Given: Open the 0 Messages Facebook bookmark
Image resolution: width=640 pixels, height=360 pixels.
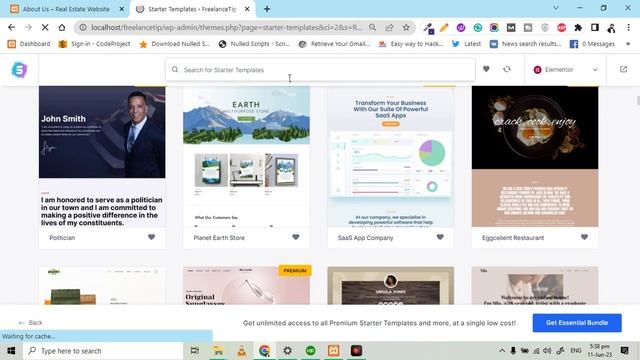Looking at the screenshot, I should [x=592, y=44].
